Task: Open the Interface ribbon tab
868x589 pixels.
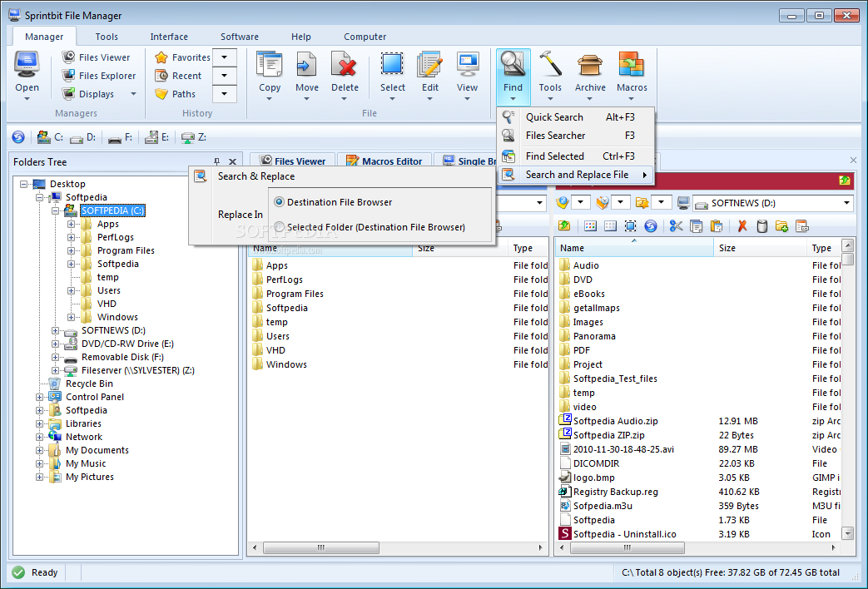Action: (x=169, y=37)
